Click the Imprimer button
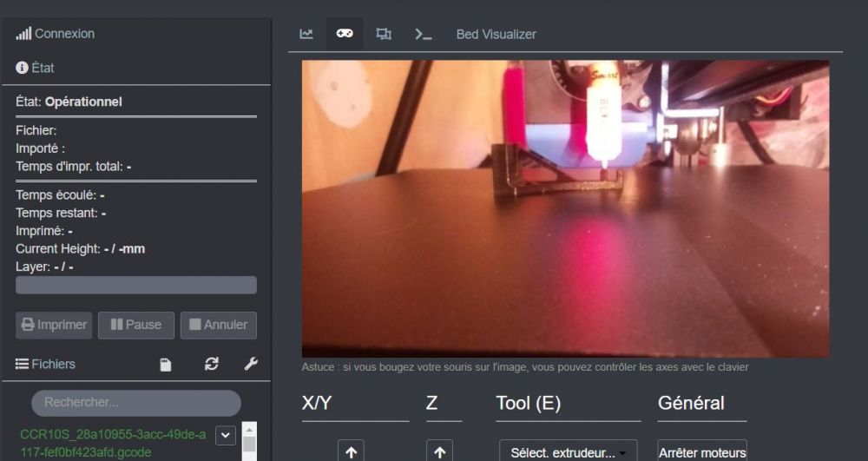The width and height of the screenshot is (868, 461). [54, 325]
